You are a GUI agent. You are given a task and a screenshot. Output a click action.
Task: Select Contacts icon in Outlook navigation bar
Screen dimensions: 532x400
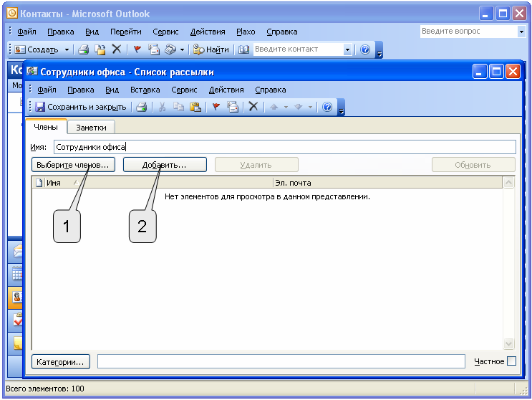tap(17, 297)
